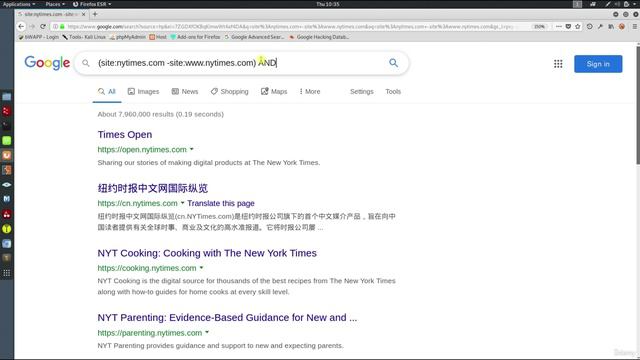Click the Translate this page link
Image resolution: width=640 pixels, height=360 pixels.
click(221, 203)
